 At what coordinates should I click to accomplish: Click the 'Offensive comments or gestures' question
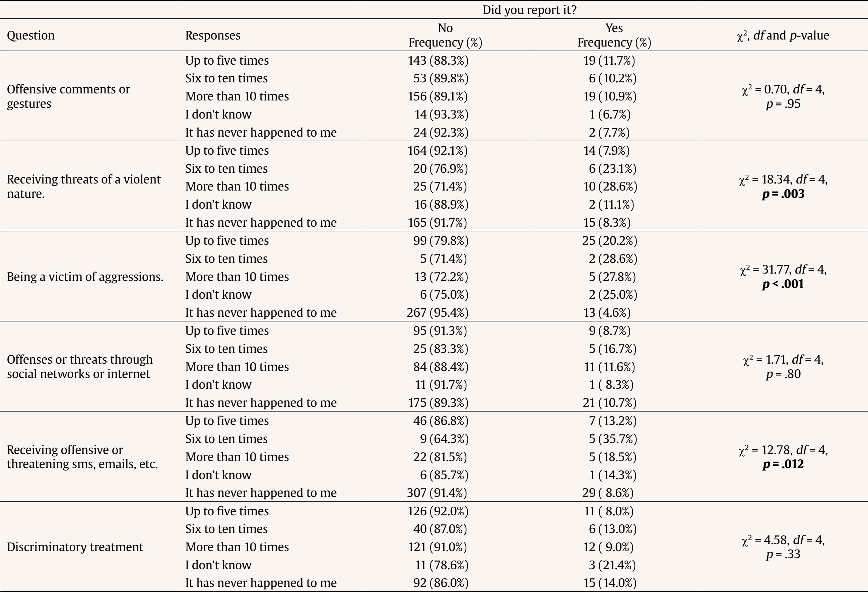[68, 96]
